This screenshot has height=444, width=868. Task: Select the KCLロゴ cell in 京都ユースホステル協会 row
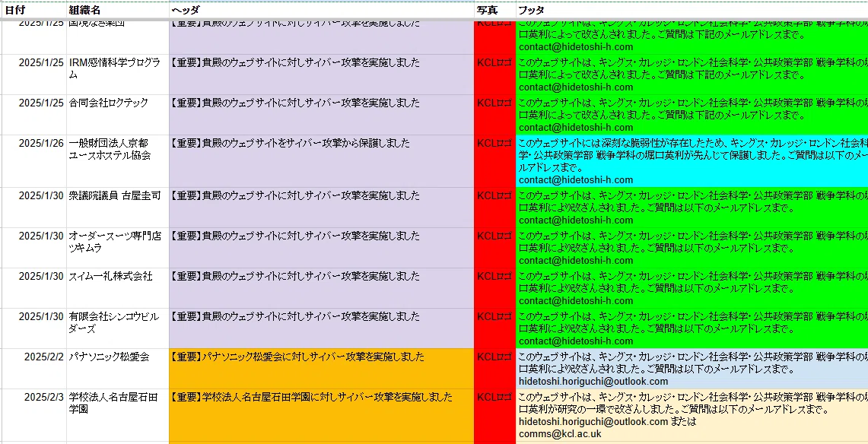495,161
